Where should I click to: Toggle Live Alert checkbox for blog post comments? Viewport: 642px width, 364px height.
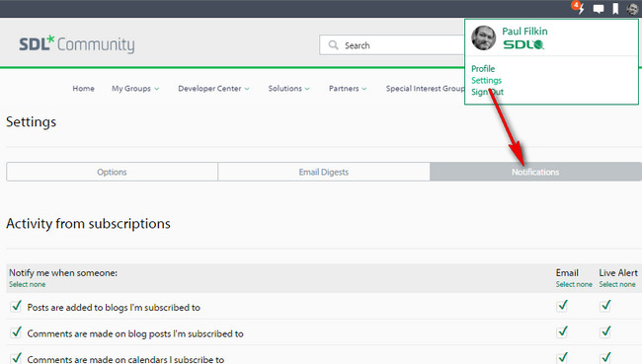(605, 331)
